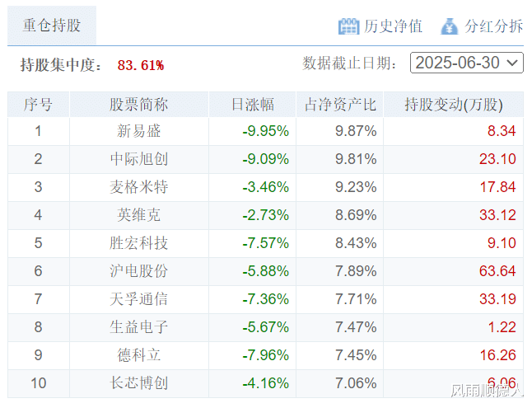Click the 持股集中度 label
The image size is (532, 408).
click(x=61, y=65)
